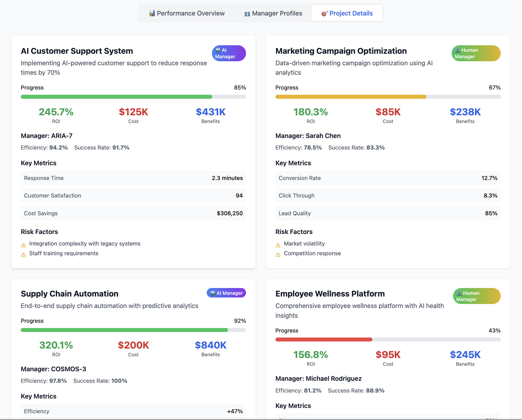Click the Conversion Rate metric row
Image resolution: width=522 pixels, height=420 pixels.
point(388,178)
